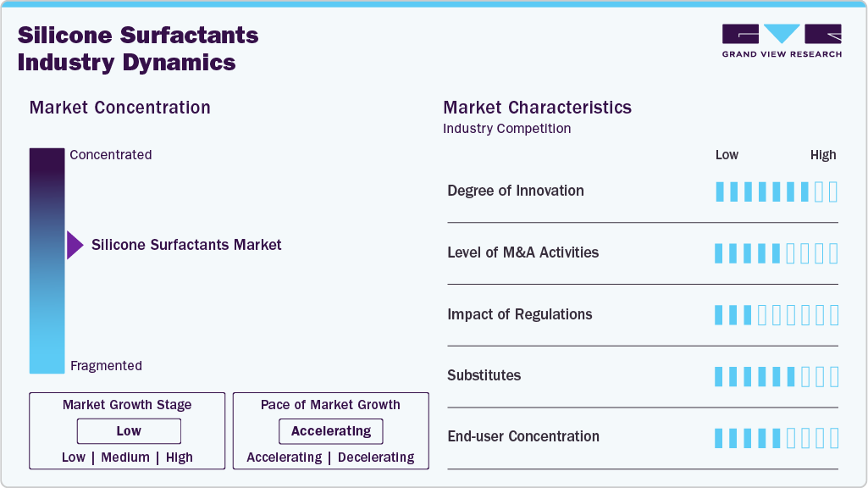
Task: Select the highlighted Accelerating pace box
Action: pyautogui.click(x=330, y=431)
